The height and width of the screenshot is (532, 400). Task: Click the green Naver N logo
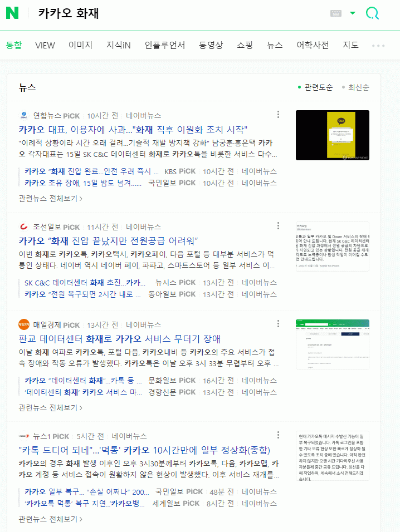(12, 13)
